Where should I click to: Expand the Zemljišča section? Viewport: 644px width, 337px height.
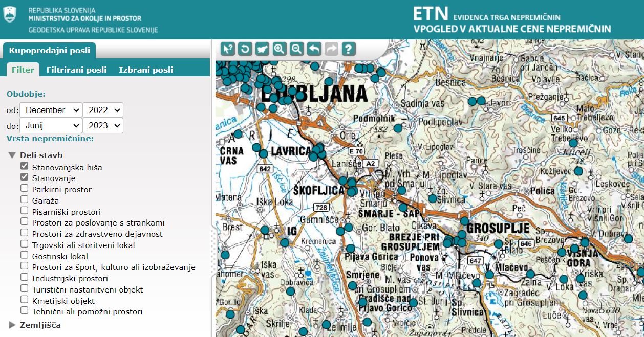[12, 325]
